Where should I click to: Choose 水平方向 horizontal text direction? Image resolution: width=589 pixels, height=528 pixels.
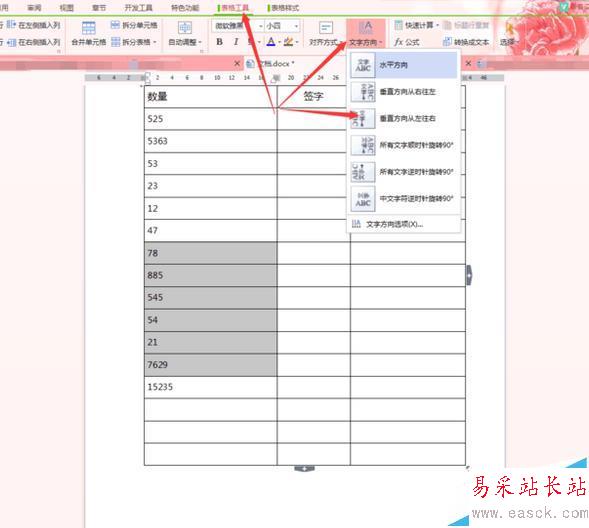(403, 65)
